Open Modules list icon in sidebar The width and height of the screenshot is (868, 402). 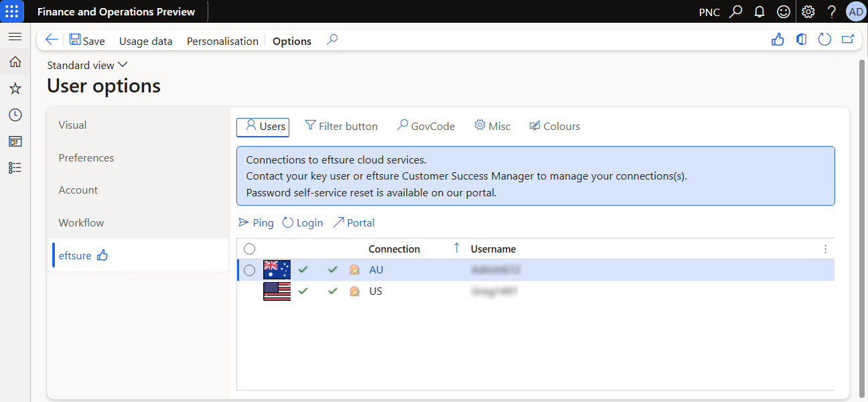15,167
